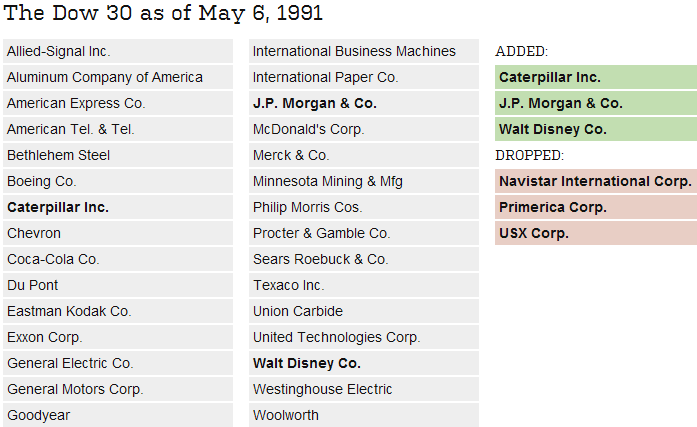The height and width of the screenshot is (427, 697).
Task: Click Navistar International Corp. dropped item
Action: point(596,181)
